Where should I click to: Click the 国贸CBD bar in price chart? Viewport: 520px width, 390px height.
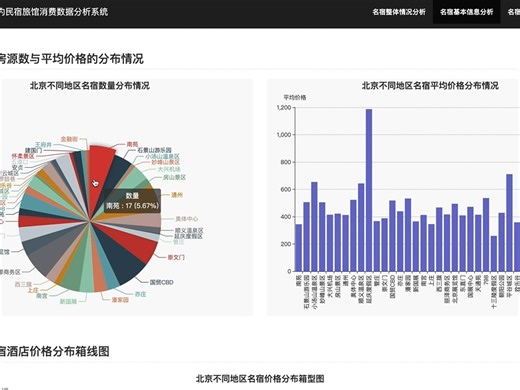(x=392, y=236)
